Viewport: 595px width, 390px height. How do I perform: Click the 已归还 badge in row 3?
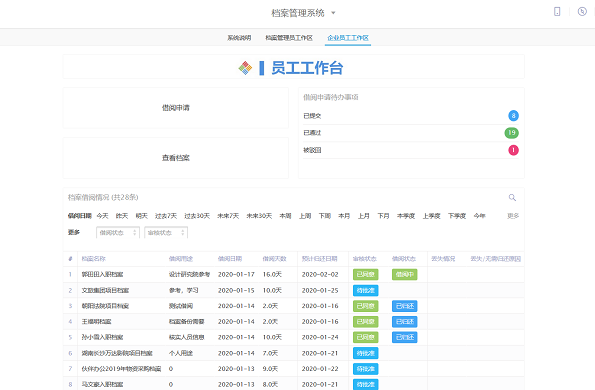[405, 306]
